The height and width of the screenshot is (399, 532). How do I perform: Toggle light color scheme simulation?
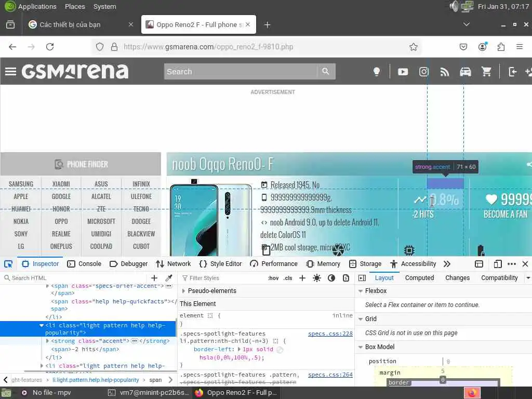[x=317, y=278]
